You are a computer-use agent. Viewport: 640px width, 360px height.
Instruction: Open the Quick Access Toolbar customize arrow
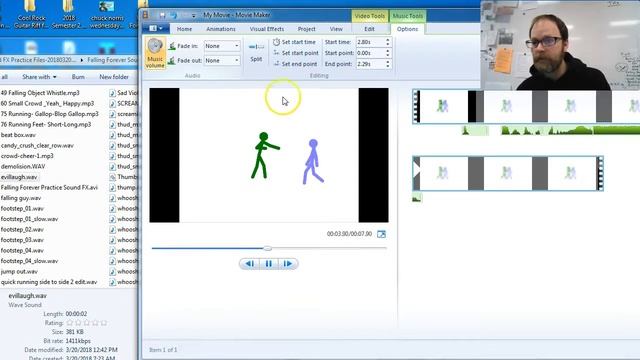coord(193,16)
